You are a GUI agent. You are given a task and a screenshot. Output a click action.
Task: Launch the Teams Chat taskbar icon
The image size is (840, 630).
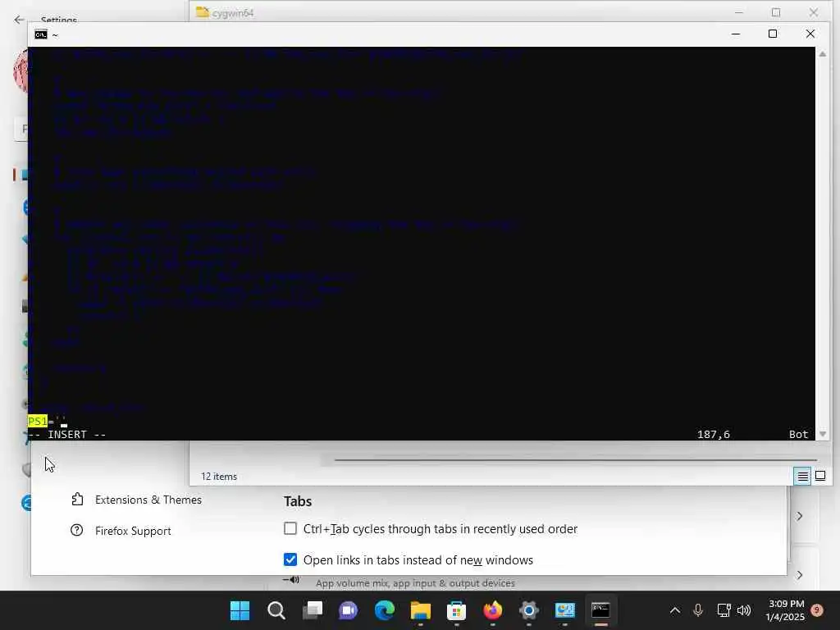(x=348, y=610)
